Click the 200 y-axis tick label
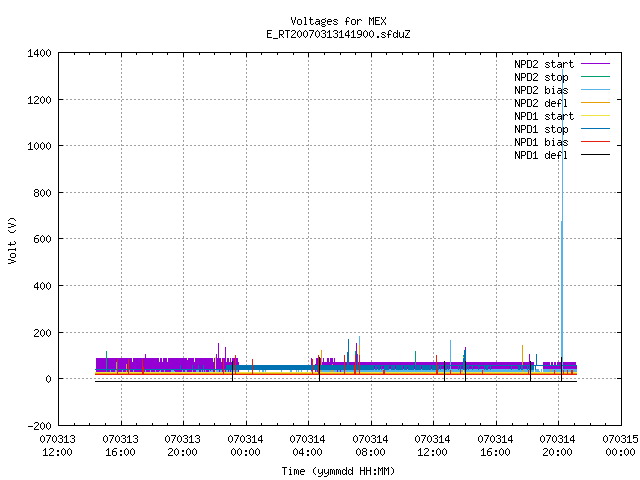This screenshot has height=480, width=640. point(42,333)
